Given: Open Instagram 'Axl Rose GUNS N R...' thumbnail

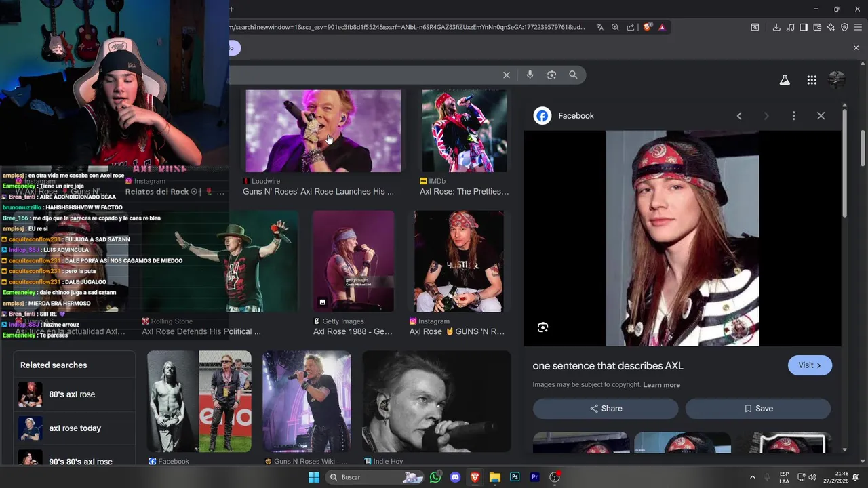Looking at the screenshot, I should (459, 262).
